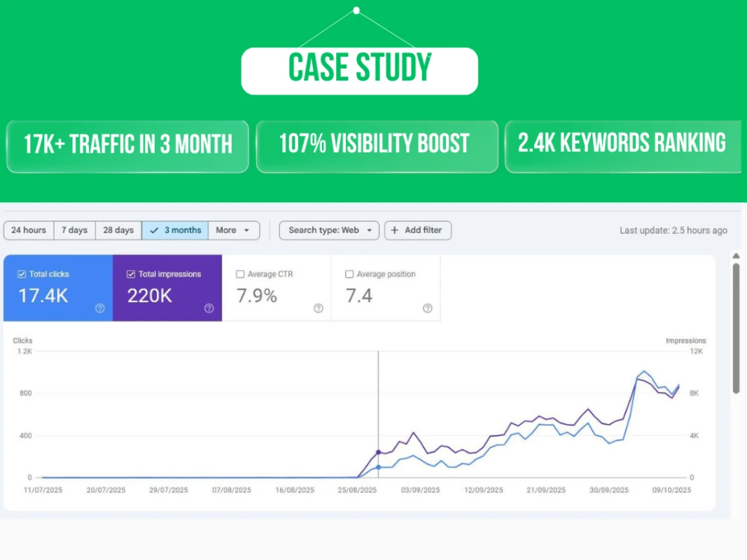The image size is (747, 560).
Task: Disable the Total impressions checkbox
Action: click(x=131, y=274)
